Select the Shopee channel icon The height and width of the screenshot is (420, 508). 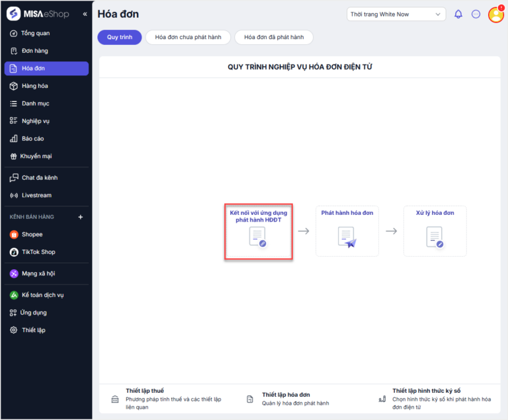14,234
